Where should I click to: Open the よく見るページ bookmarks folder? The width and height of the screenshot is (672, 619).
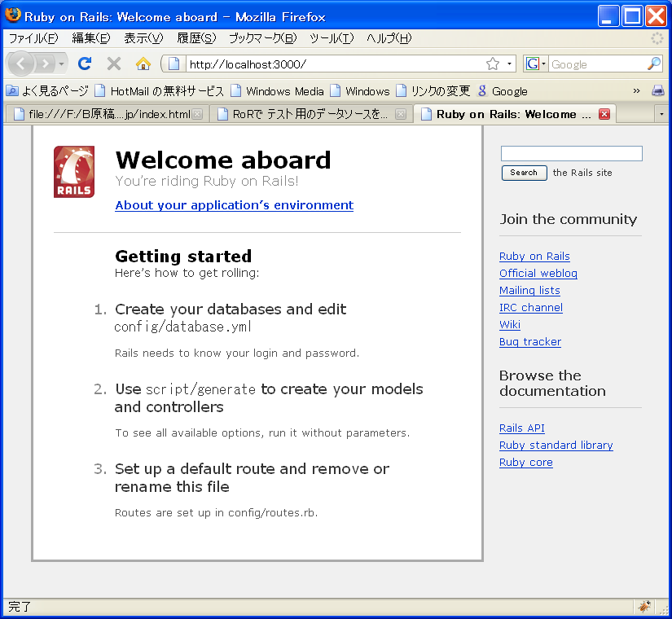(47, 91)
